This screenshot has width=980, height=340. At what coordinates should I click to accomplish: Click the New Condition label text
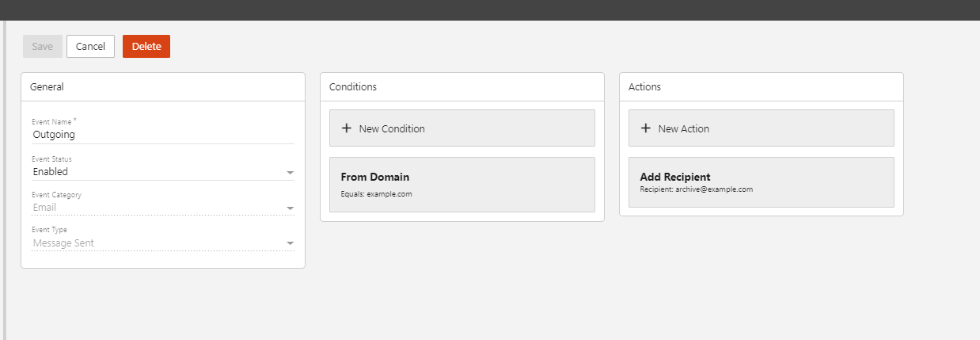click(391, 128)
